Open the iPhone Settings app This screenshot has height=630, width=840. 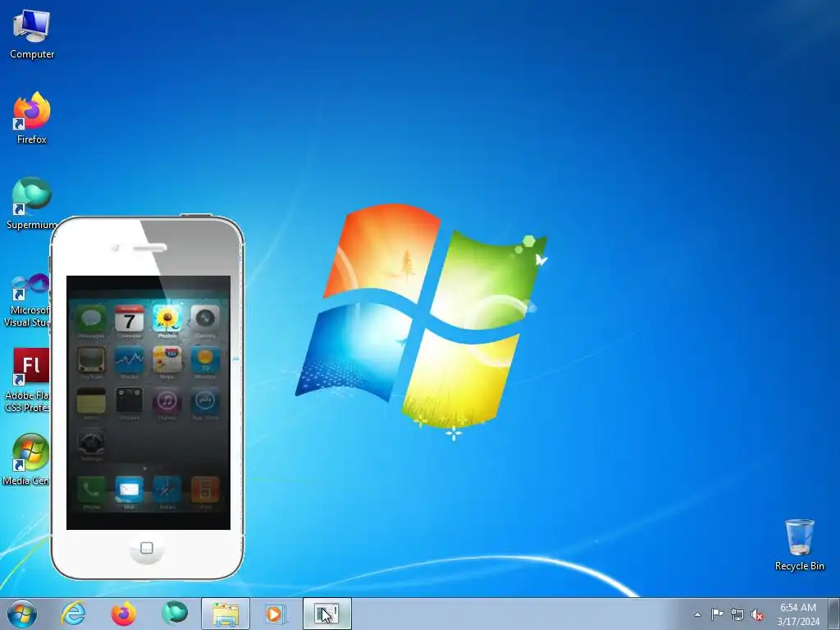point(91,442)
